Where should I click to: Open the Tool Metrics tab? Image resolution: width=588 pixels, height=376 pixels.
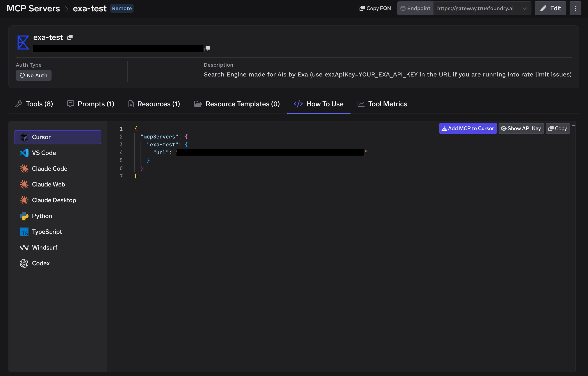[382, 104]
